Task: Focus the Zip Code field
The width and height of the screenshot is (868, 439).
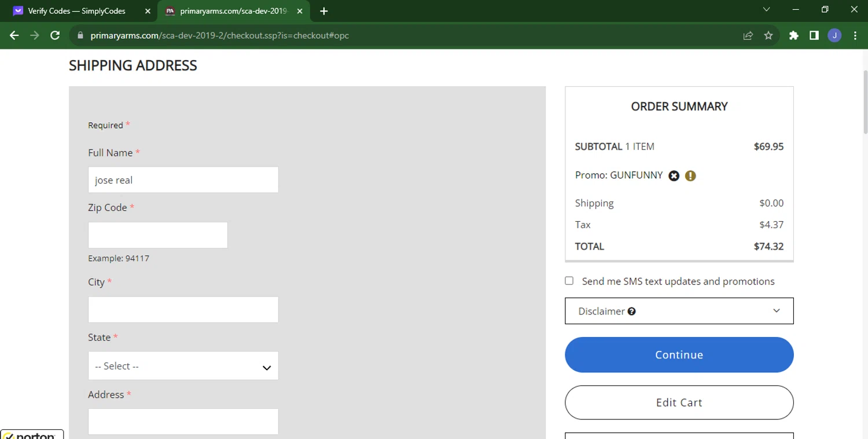Action: tap(158, 235)
